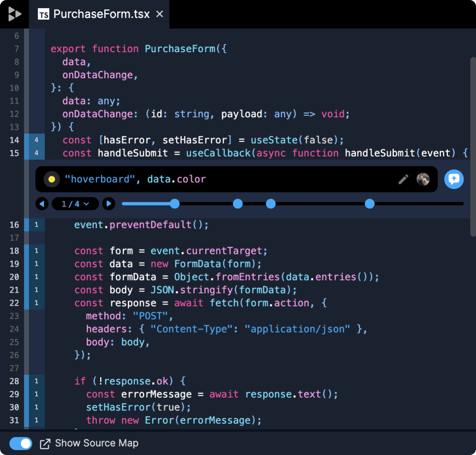Open the 1/4 hit selector dropdown
This screenshot has width=476, height=455.
click(x=75, y=203)
